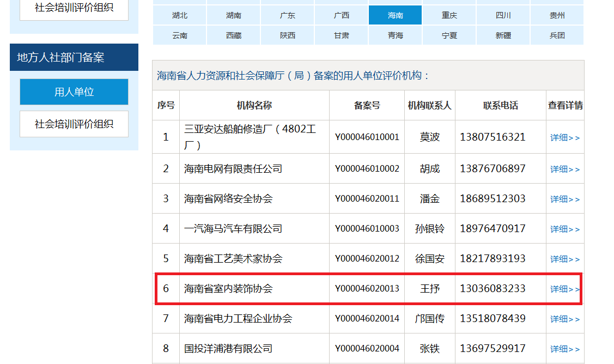Image resolution: width=614 pixels, height=364 pixels.
Task: Click organization name 海南省电力工程企业协会
Action: [238, 319]
